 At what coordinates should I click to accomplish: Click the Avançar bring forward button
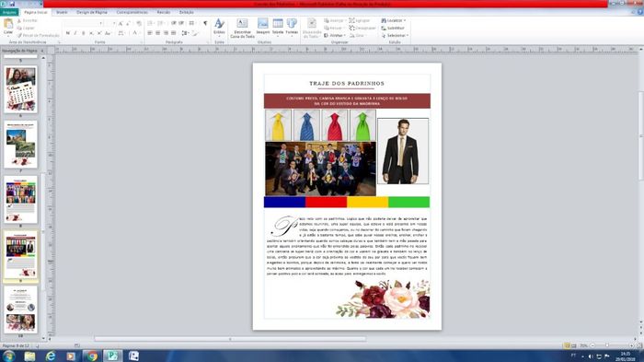pos(335,20)
